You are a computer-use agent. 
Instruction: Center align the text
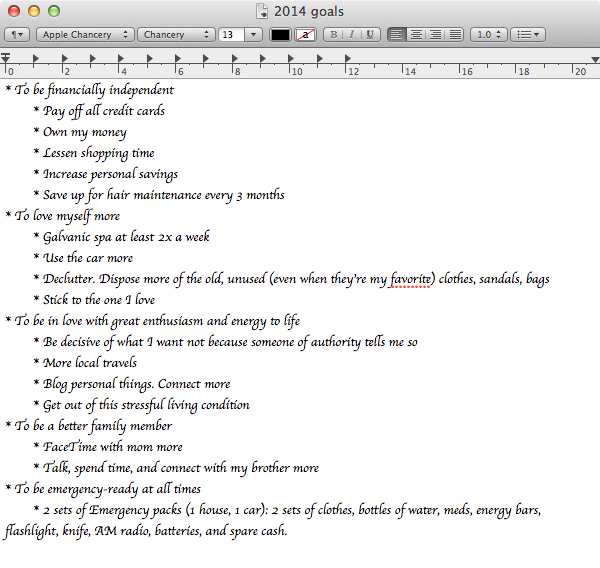416,34
